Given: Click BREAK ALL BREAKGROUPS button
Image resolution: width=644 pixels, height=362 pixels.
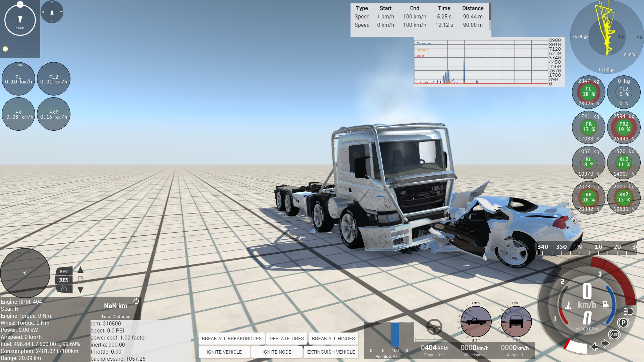Looking at the screenshot, I should pos(231,339).
